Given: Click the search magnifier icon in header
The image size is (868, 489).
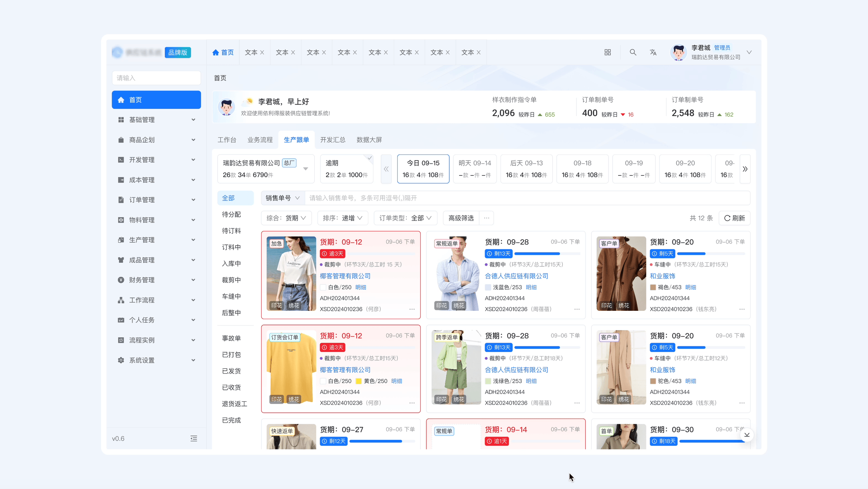Looking at the screenshot, I should click(x=633, y=52).
